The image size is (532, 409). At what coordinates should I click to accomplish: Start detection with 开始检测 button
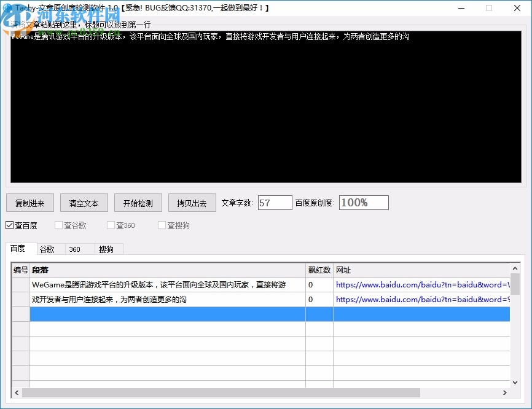(x=138, y=203)
